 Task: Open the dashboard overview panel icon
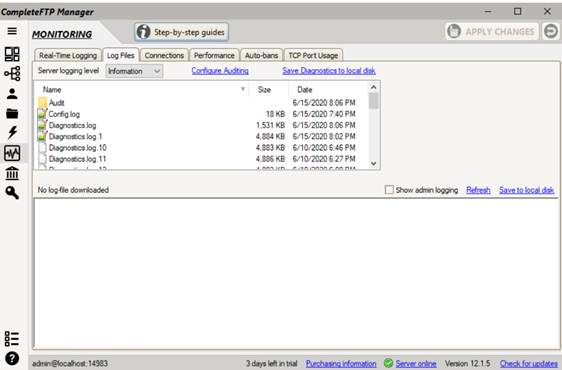(x=12, y=54)
